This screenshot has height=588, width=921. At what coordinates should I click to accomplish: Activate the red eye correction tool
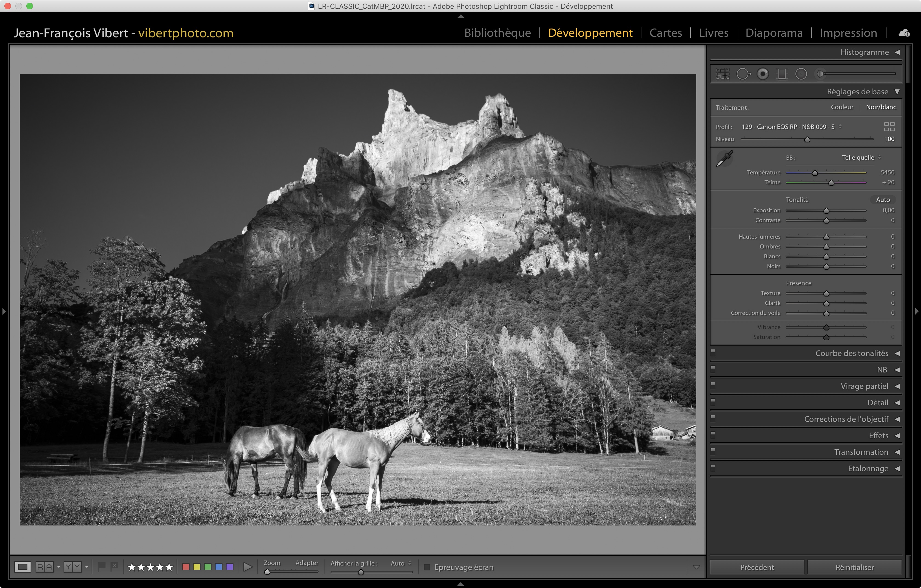[763, 74]
